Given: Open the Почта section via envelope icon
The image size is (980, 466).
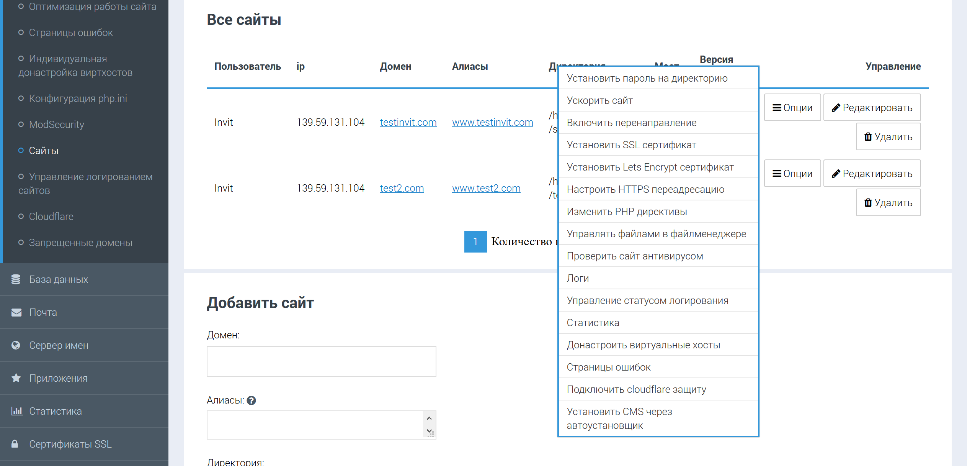Looking at the screenshot, I should coord(16,312).
